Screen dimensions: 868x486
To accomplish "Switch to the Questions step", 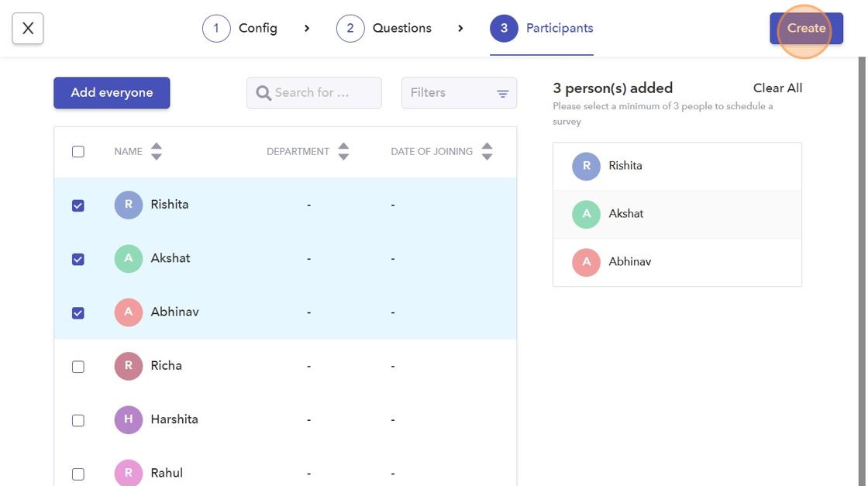I will 384,29.
